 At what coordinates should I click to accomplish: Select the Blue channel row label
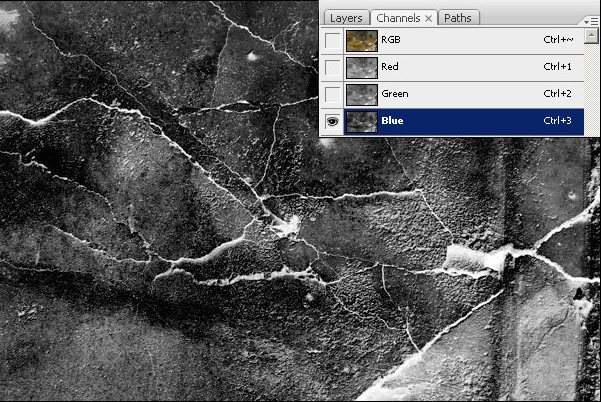coord(392,120)
